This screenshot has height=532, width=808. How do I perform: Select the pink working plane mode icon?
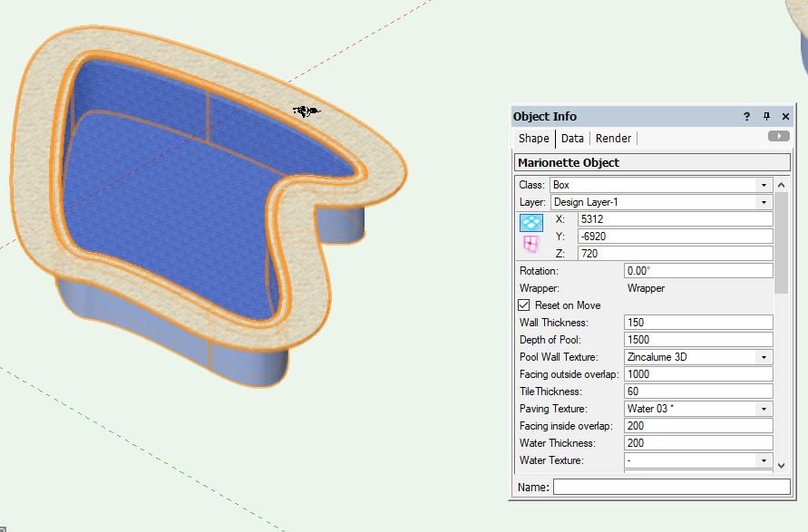click(x=531, y=244)
